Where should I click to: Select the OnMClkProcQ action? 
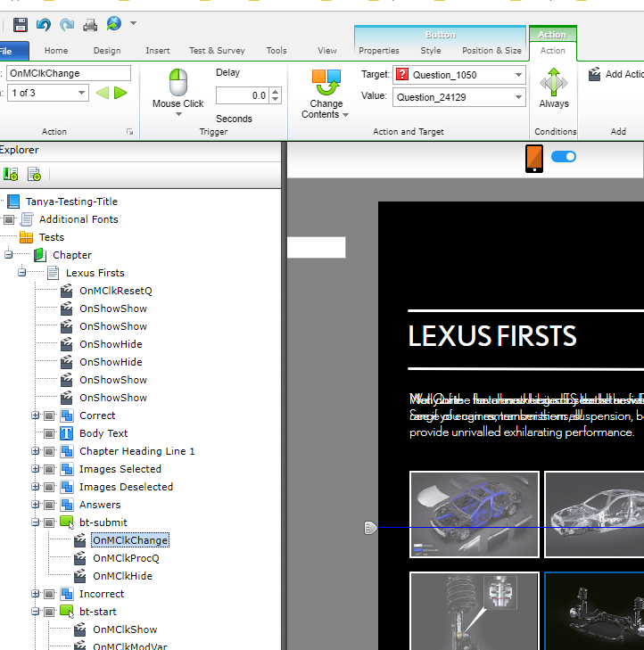click(x=126, y=558)
